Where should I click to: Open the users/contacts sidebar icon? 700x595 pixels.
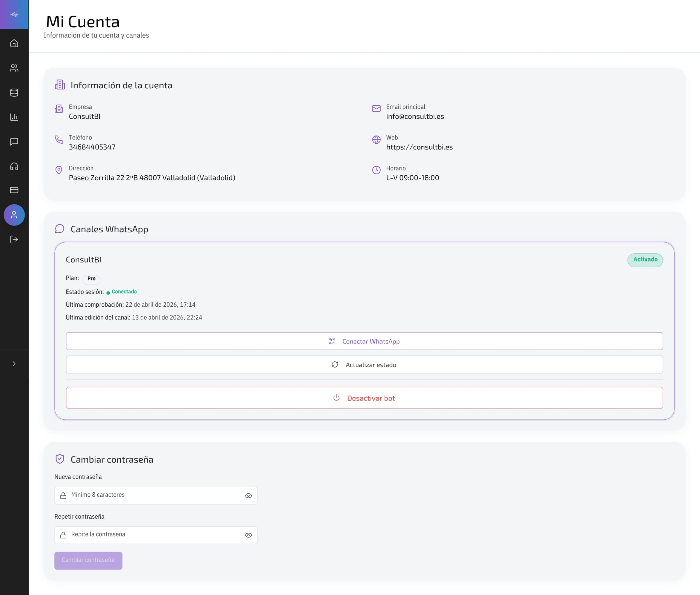[14, 68]
